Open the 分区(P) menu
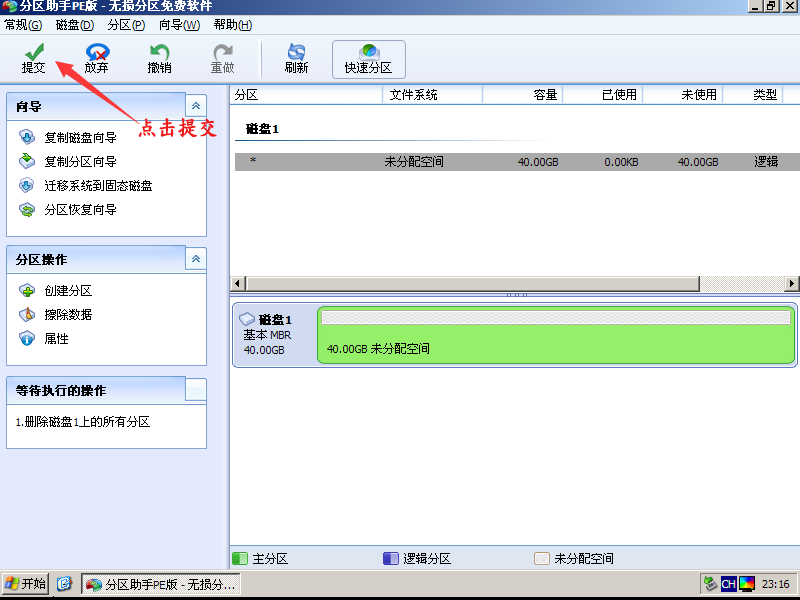 [x=127, y=24]
